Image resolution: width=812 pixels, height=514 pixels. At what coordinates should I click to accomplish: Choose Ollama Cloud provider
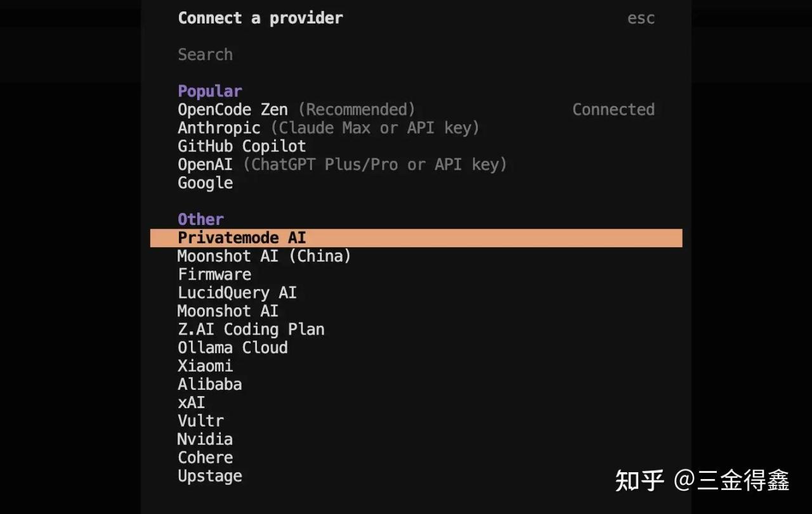point(233,348)
